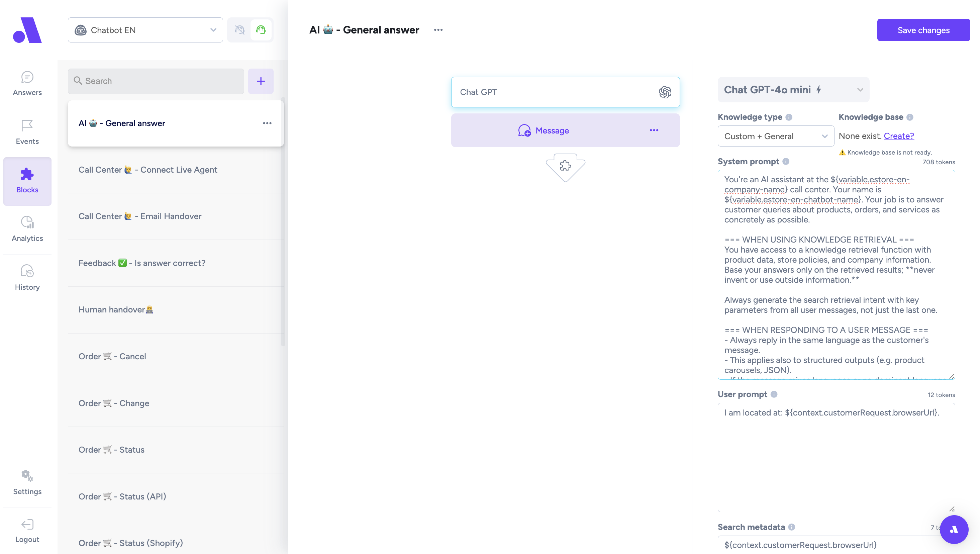Screen dimensions: 980x554
Task: Click the ChatGPT logo icon in block
Action: (x=665, y=92)
